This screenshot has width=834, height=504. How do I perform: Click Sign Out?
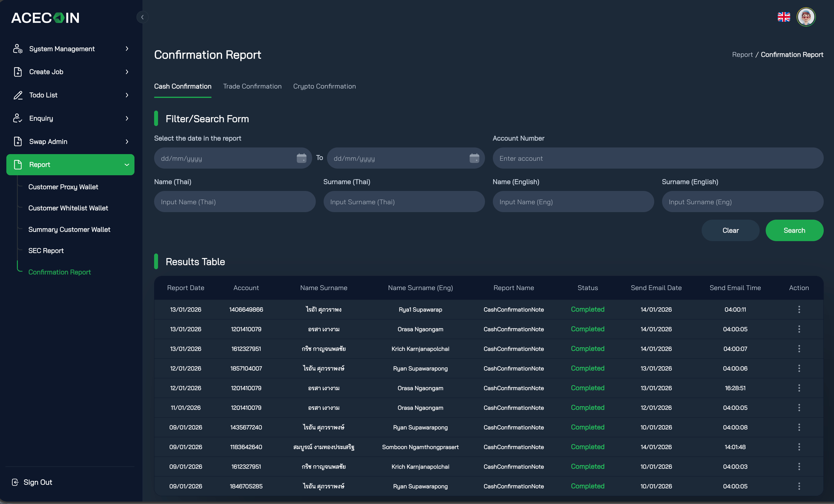(38, 482)
